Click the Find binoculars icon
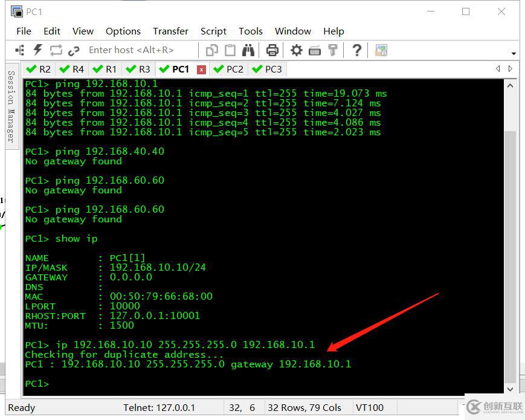This screenshot has height=420, width=525. (x=248, y=50)
